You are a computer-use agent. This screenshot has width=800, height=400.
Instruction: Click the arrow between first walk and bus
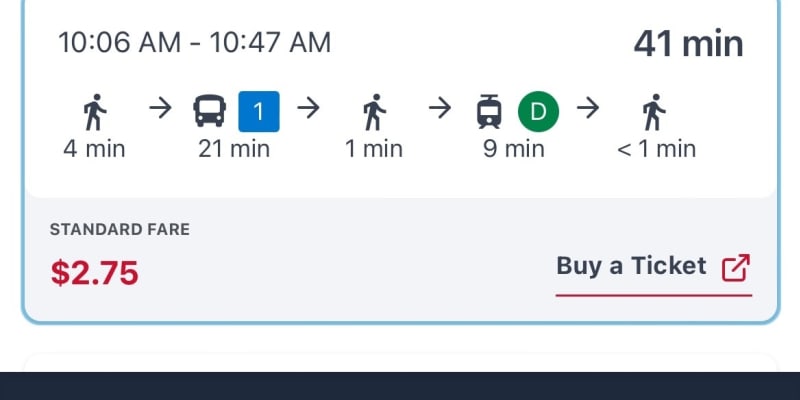[160, 108]
